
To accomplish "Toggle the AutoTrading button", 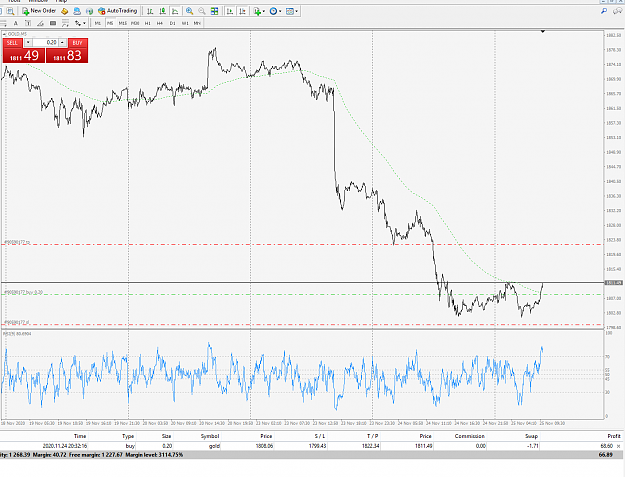I will pos(118,11).
